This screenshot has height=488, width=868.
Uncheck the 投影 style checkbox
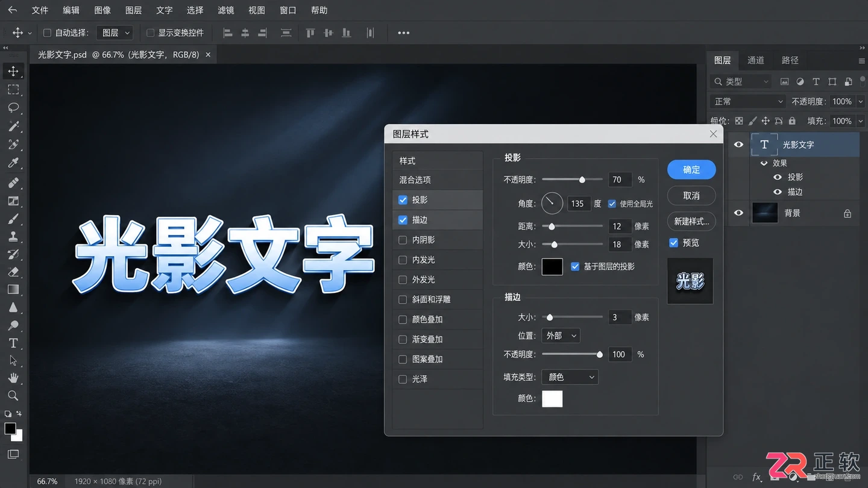[x=403, y=200]
